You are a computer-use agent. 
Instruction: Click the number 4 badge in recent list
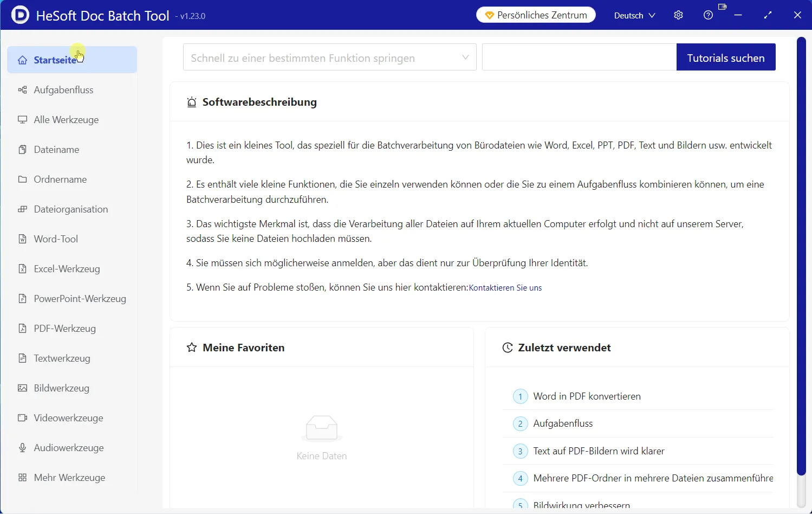pos(521,478)
